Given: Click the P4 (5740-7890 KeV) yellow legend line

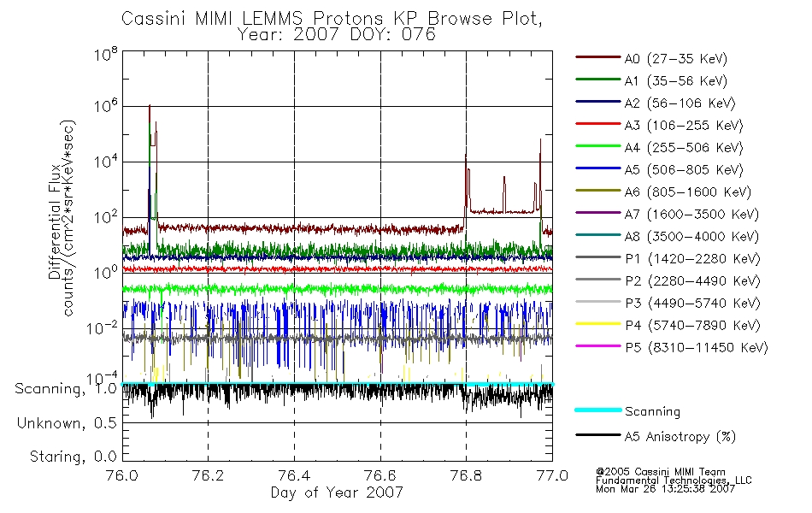Looking at the screenshot, I should click(598, 323).
